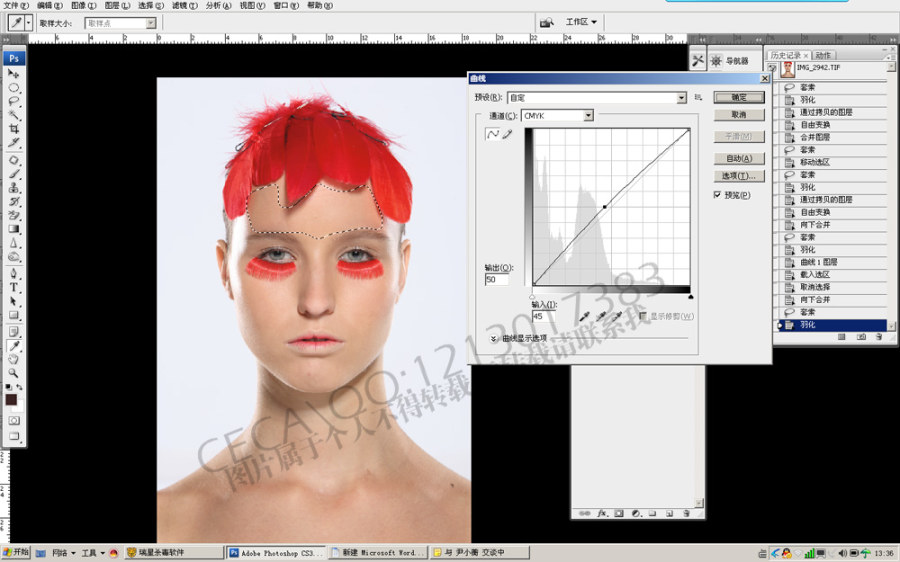Open the 文件(F) menu
The height and width of the screenshot is (562, 900).
(x=16, y=5)
